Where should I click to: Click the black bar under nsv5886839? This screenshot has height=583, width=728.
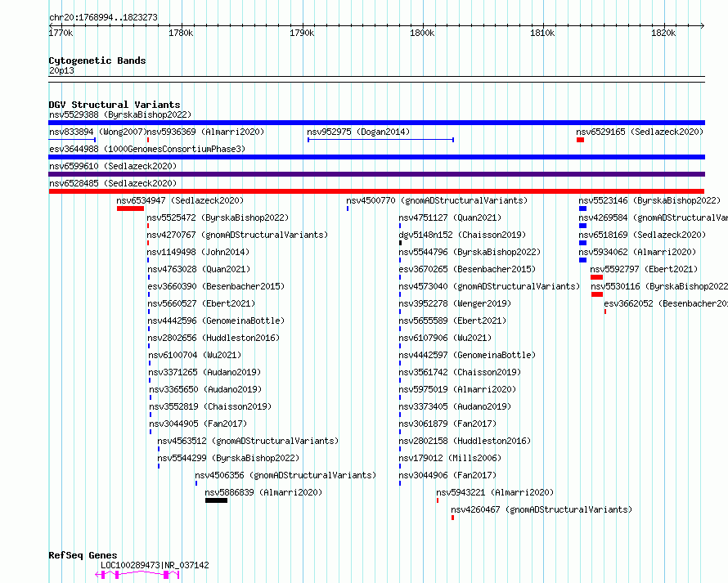tap(217, 500)
